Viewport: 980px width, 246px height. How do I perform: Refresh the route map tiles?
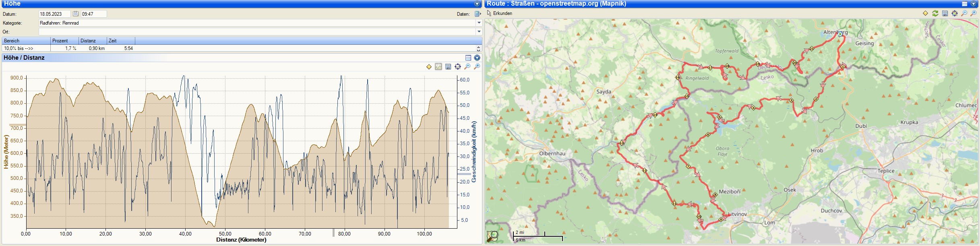pyautogui.click(x=935, y=13)
